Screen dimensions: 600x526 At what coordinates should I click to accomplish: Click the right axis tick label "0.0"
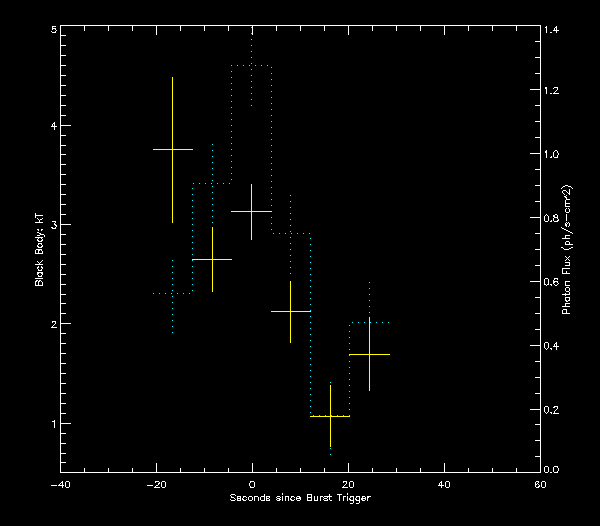pos(553,470)
